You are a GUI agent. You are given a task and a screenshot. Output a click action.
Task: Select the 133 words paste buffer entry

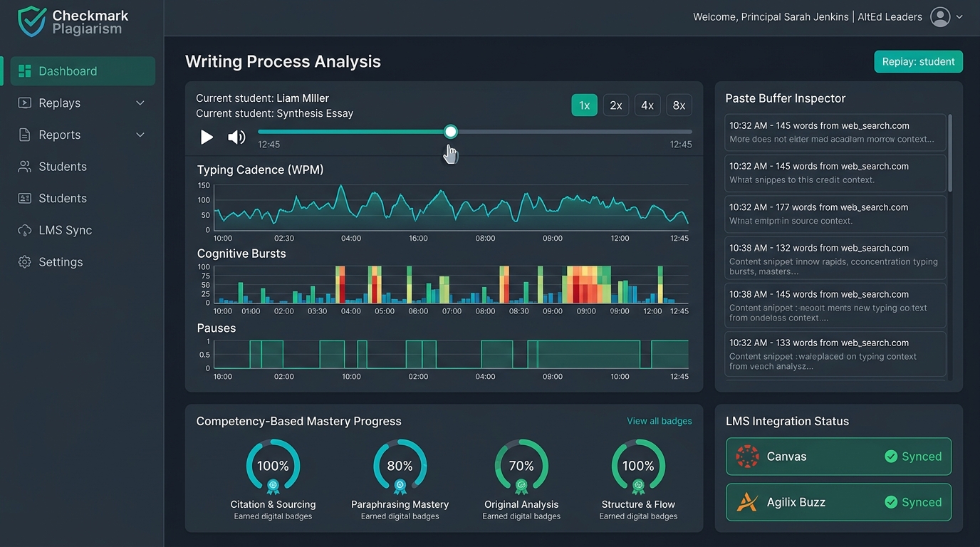(x=835, y=354)
